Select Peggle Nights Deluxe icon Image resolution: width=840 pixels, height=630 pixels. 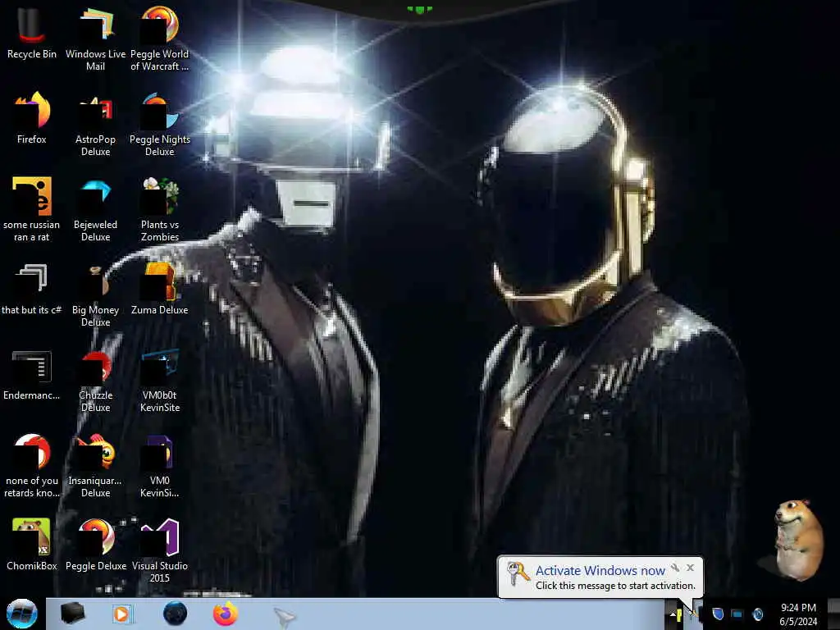pyautogui.click(x=159, y=125)
